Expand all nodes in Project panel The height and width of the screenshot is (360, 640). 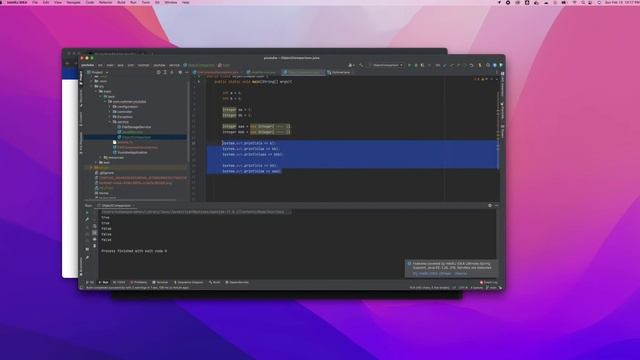(x=165, y=72)
